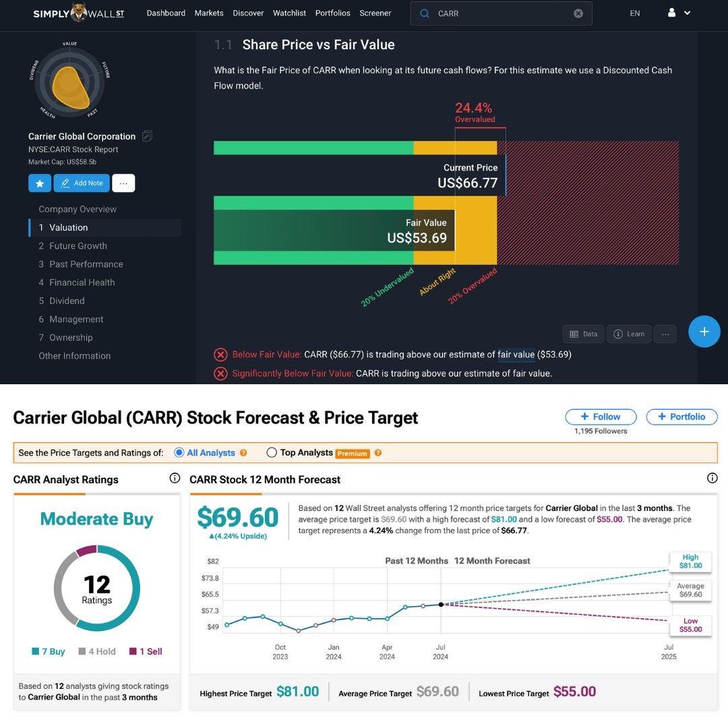Open the user account icon
Viewport: 728px width, 728px height.
coord(671,13)
